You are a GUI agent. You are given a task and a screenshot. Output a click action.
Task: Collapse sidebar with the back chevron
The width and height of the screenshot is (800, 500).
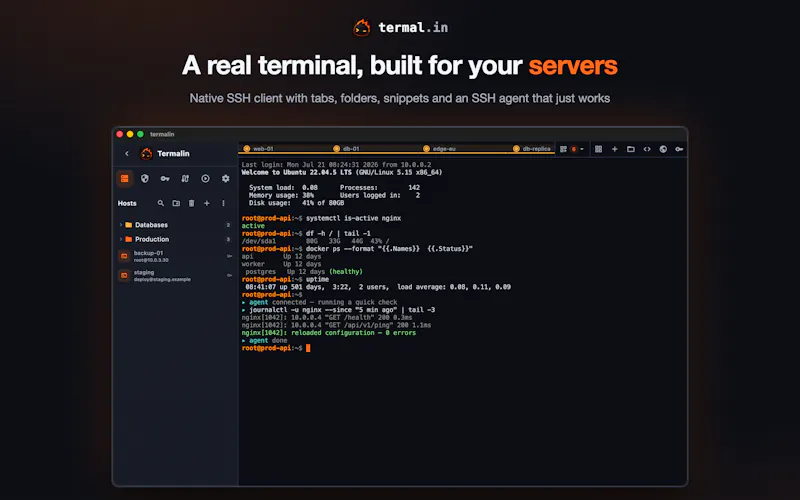pos(127,154)
